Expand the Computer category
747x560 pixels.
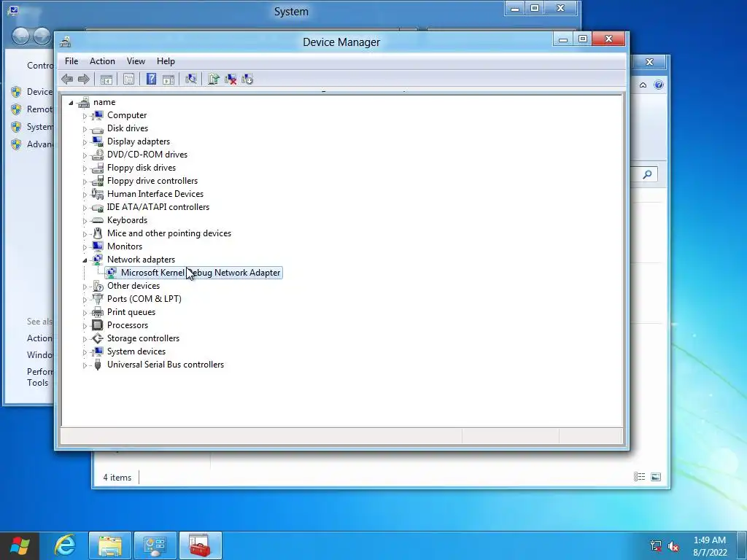(85, 116)
